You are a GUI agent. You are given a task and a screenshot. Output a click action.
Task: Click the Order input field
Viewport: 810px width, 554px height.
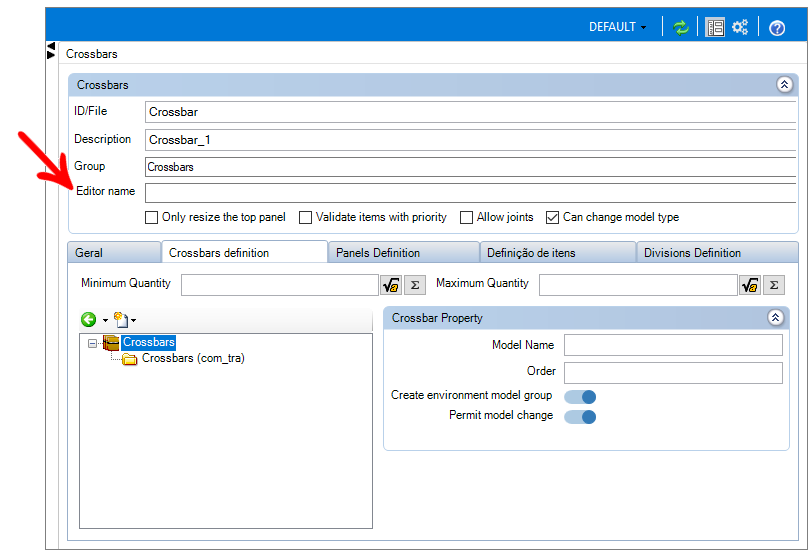point(673,373)
